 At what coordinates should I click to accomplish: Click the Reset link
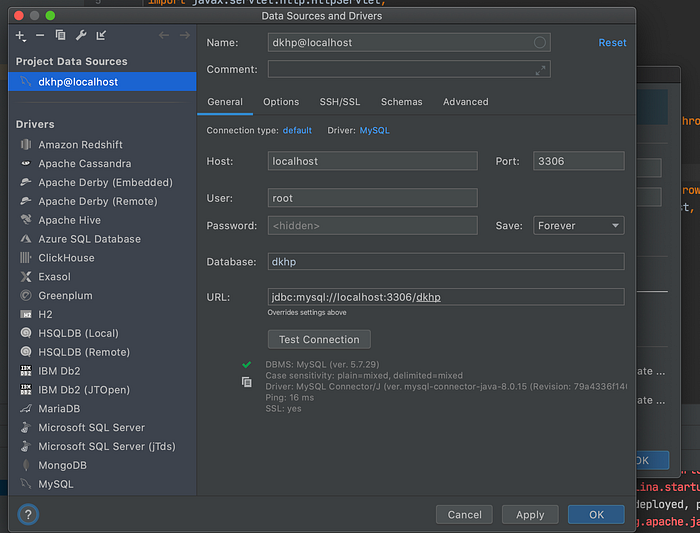click(612, 42)
